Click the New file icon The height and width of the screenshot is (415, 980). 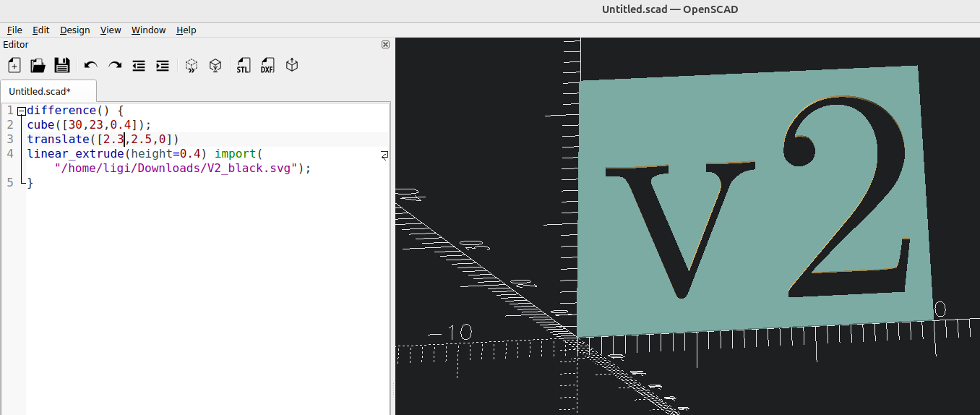(14, 66)
